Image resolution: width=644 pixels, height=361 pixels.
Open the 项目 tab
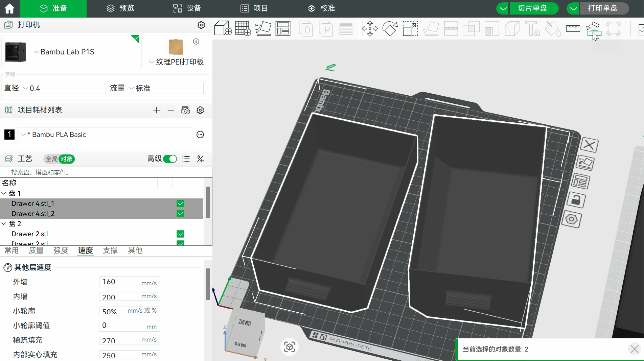pos(254,8)
